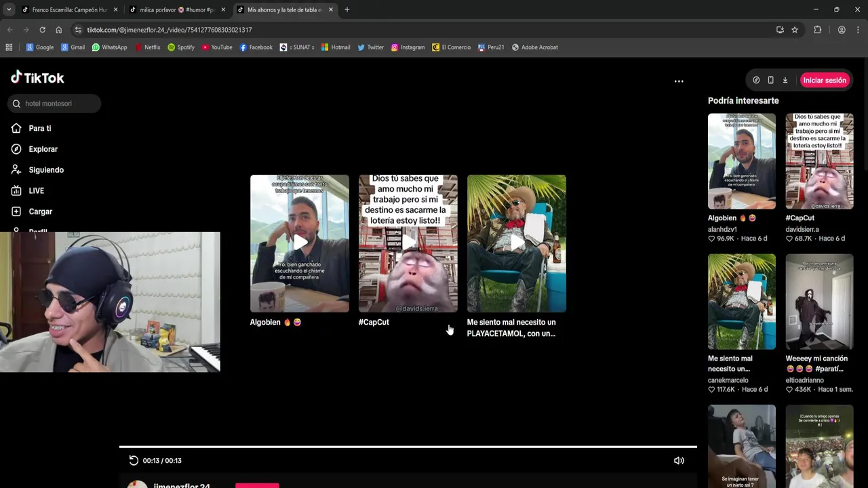868x488 pixels.
Task: Open a new browser tab
Action: (347, 9)
